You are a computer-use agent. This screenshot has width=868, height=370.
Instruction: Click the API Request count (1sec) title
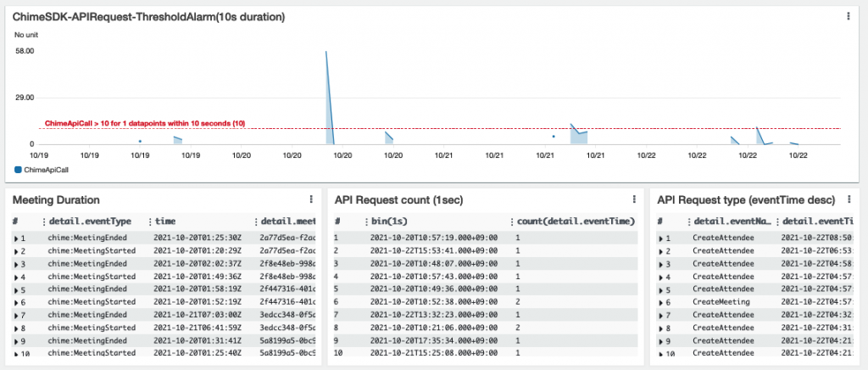pos(399,199)
